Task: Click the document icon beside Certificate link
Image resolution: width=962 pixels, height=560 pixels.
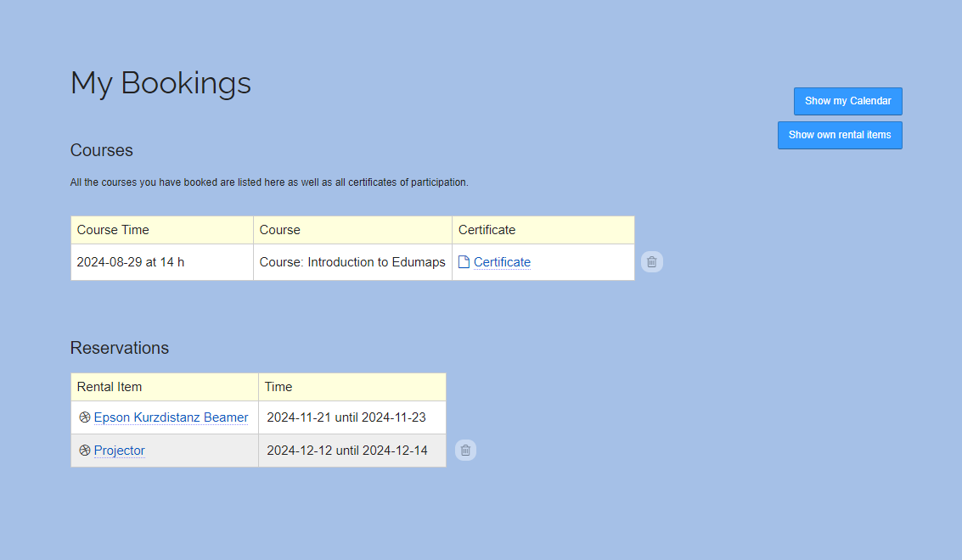Action: point(464,262)
